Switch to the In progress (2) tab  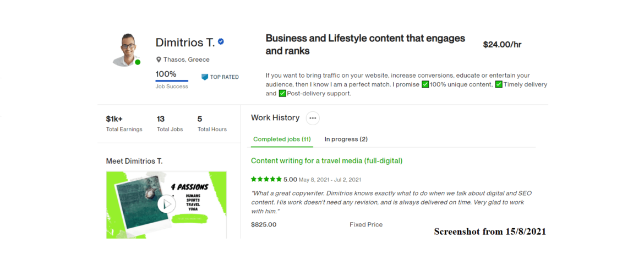(x=346, y=139)
